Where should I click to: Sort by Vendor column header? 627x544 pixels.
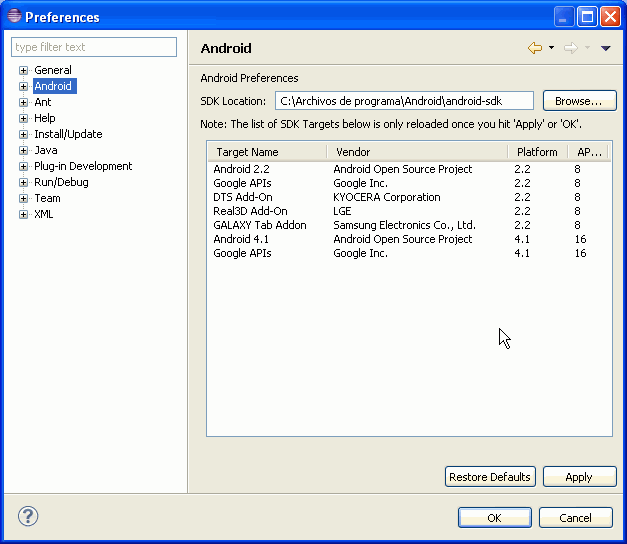pyautogui.click(x=417, y=152)
